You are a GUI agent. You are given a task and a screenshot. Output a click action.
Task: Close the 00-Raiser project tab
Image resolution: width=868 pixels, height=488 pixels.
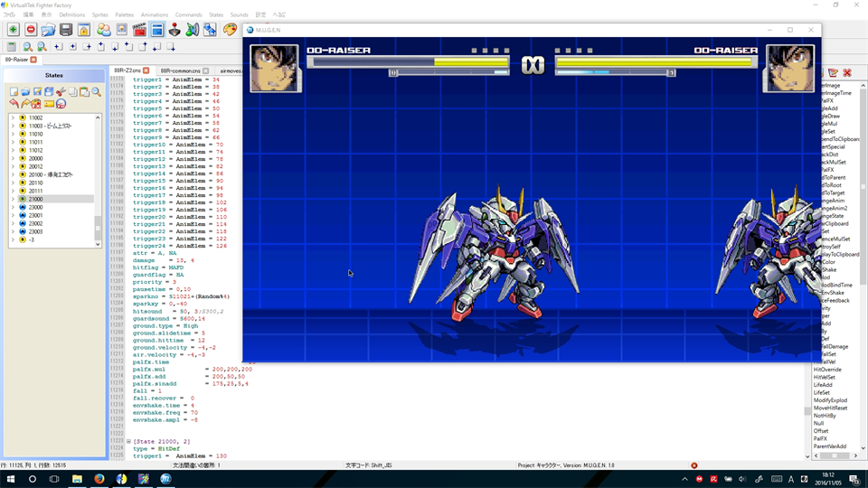[x=33, y=60]
